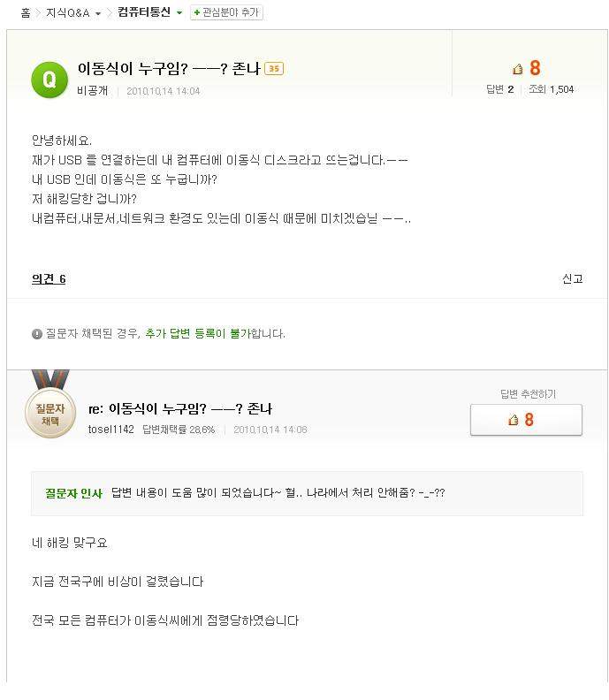
Task: Click the orange thumbs-up icon beside the question
Action: pyautogui.click(x=518, y=69)
